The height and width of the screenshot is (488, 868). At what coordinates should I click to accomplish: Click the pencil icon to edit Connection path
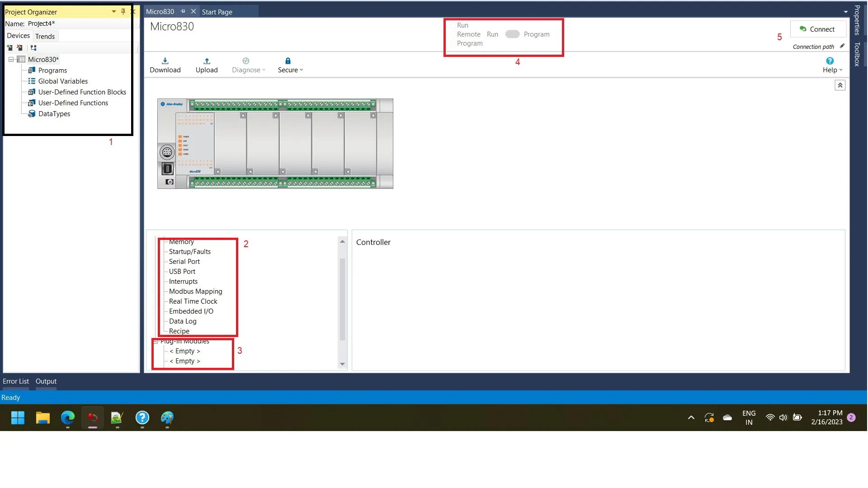click(x=842, y=46)
